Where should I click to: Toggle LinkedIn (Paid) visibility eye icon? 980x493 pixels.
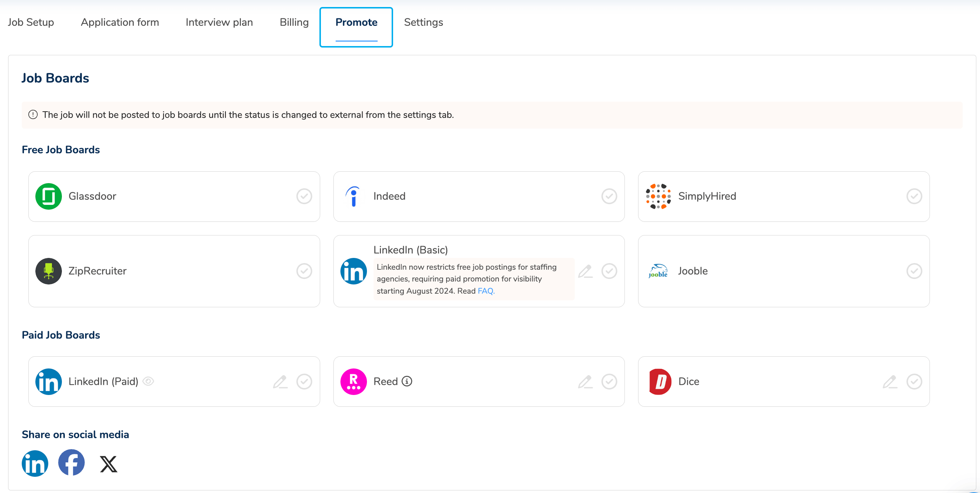click(x=148, y=381)
